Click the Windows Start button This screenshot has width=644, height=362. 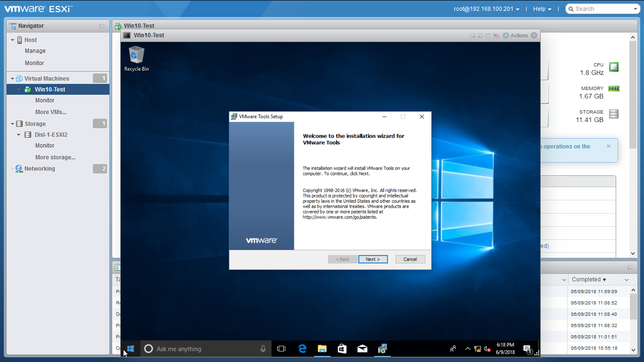coord(131,349)
